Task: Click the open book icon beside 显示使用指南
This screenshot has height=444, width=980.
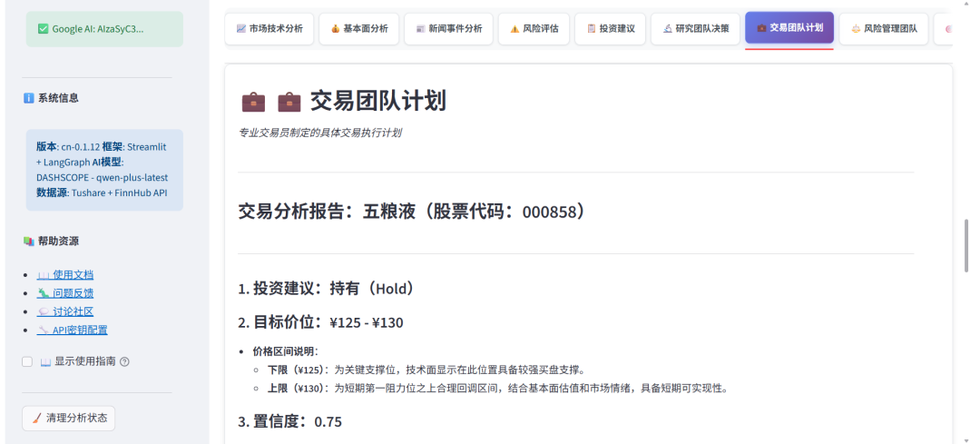Action: click(45, 361)
